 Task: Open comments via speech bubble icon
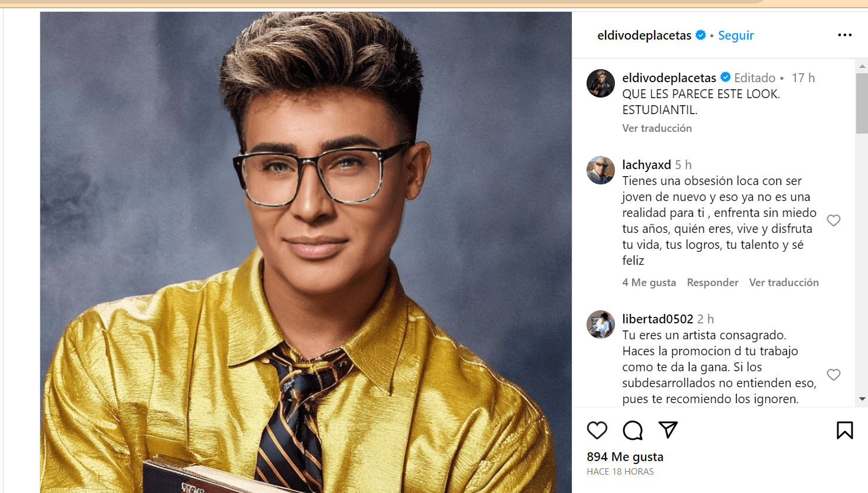633,430
